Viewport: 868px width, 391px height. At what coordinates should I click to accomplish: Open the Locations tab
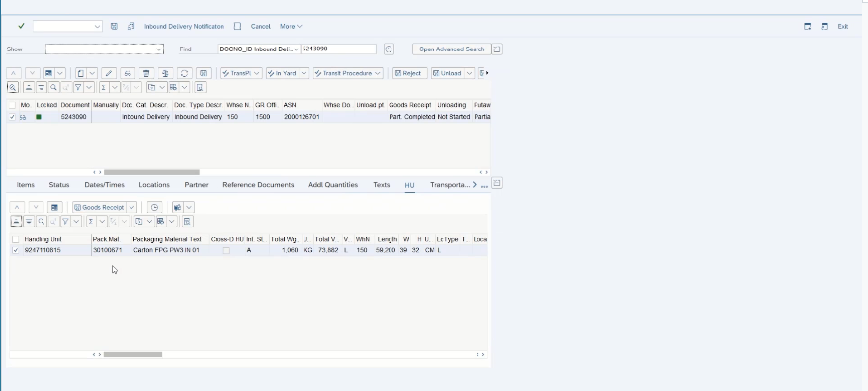tap(154, 185)
